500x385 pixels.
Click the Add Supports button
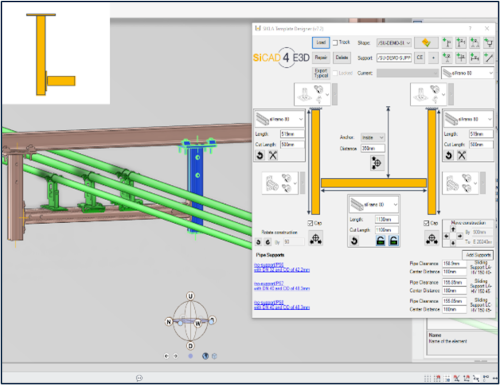click(478, 255)
